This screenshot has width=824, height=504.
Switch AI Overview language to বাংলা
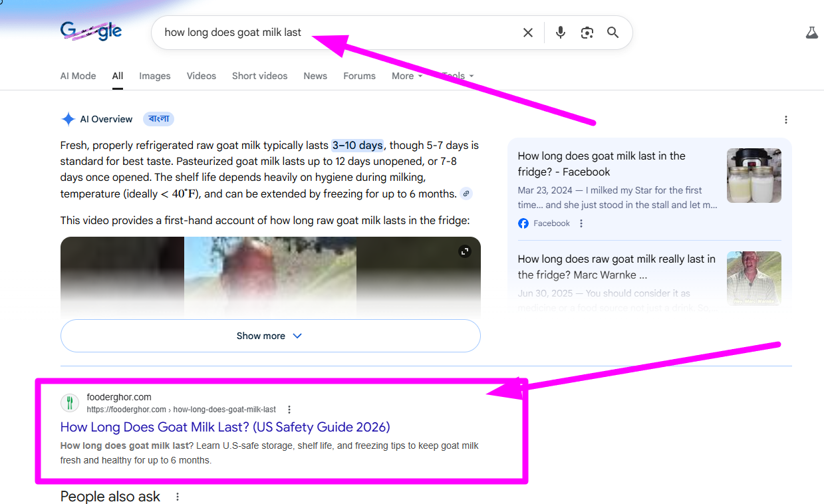[158, 119]
